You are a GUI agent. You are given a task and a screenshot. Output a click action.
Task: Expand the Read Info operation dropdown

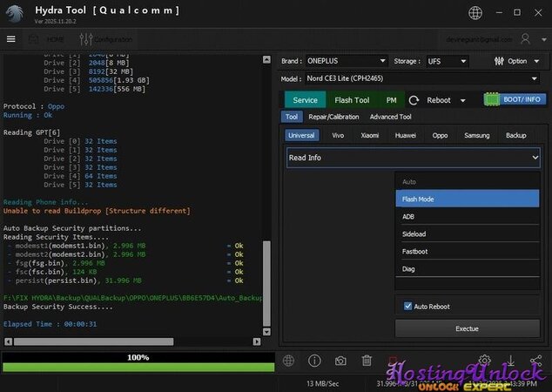click(414, 158)
